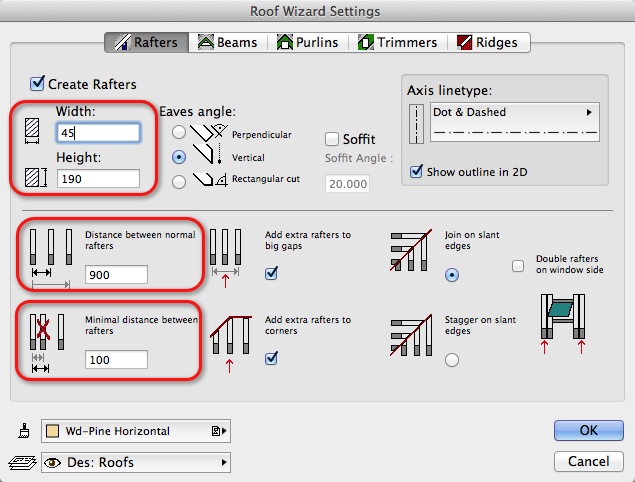
Task: Click the Perpendicular eaves cut icon
Action: click(209, 132)
